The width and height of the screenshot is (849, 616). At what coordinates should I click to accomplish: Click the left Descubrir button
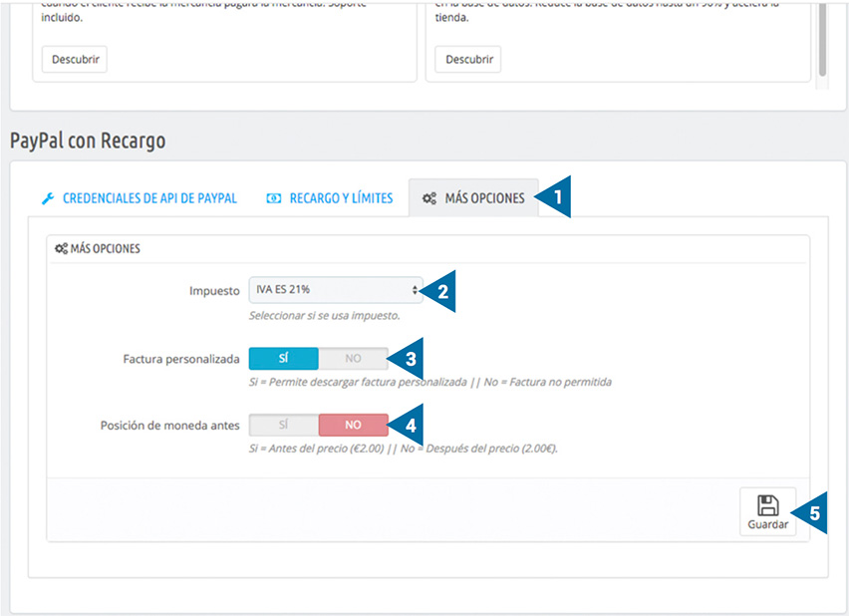point(75,59)
